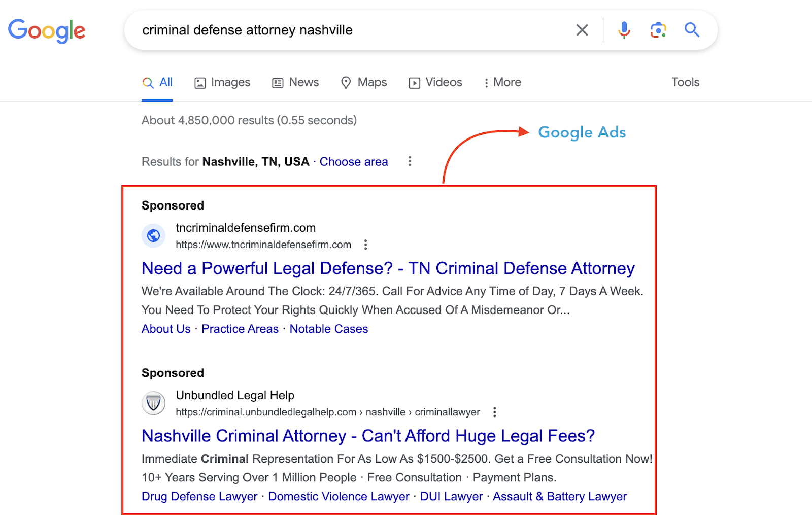The image size is (812, 521).
Task: Click the Unbundled Legal Help shield favicon
Action: (x=153, y=403)
